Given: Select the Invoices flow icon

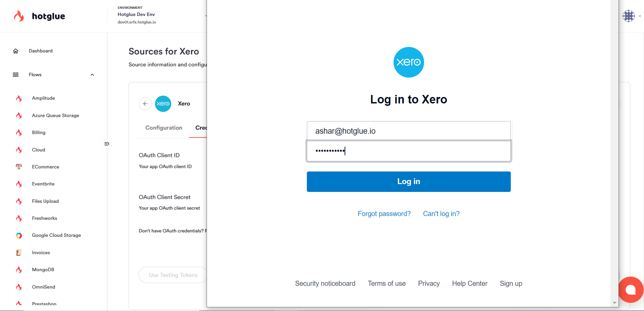Looking at the screenshot, I should point(19,252).
